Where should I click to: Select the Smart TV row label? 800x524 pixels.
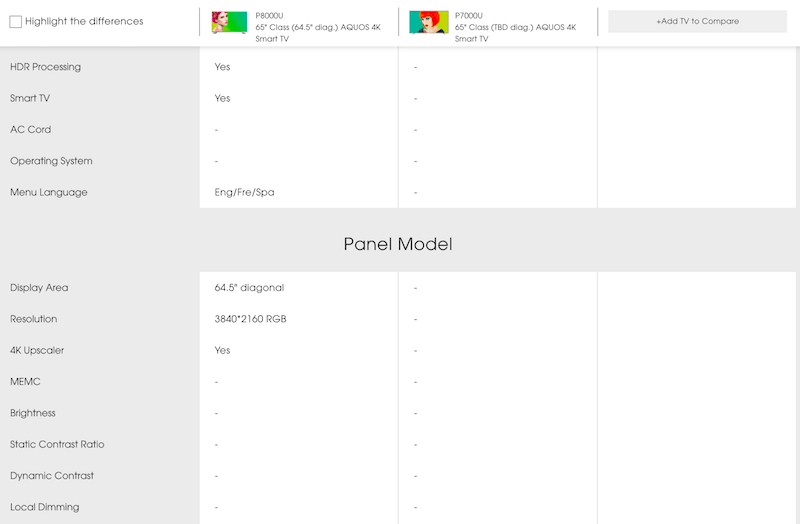tap(30, 98)
